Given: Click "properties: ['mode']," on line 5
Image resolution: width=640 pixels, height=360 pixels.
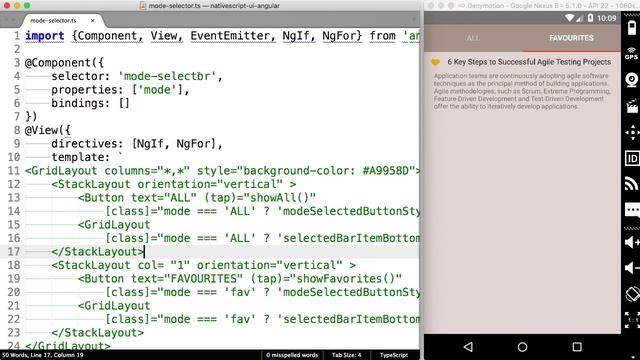Looking at the screenshot, I should pos(120,90).
